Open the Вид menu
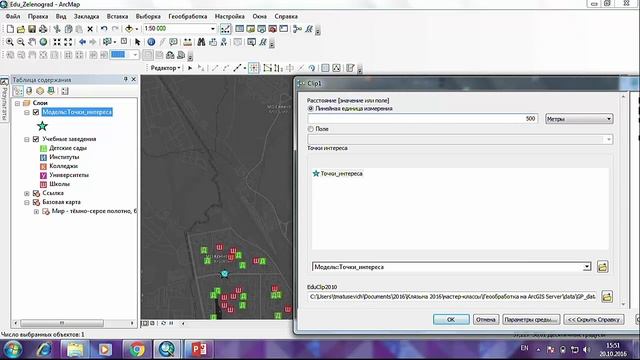 pos(61,16)
